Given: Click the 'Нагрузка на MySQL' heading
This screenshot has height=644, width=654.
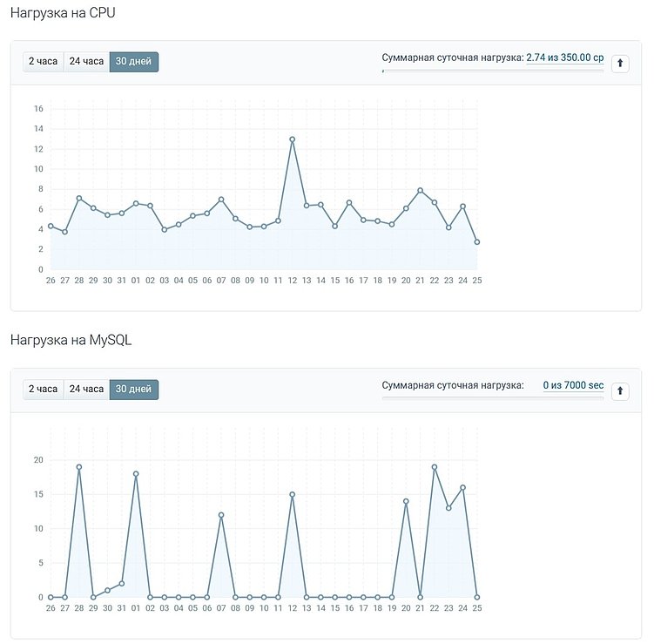Looking at the screenshot, I should tap(71, 340).
